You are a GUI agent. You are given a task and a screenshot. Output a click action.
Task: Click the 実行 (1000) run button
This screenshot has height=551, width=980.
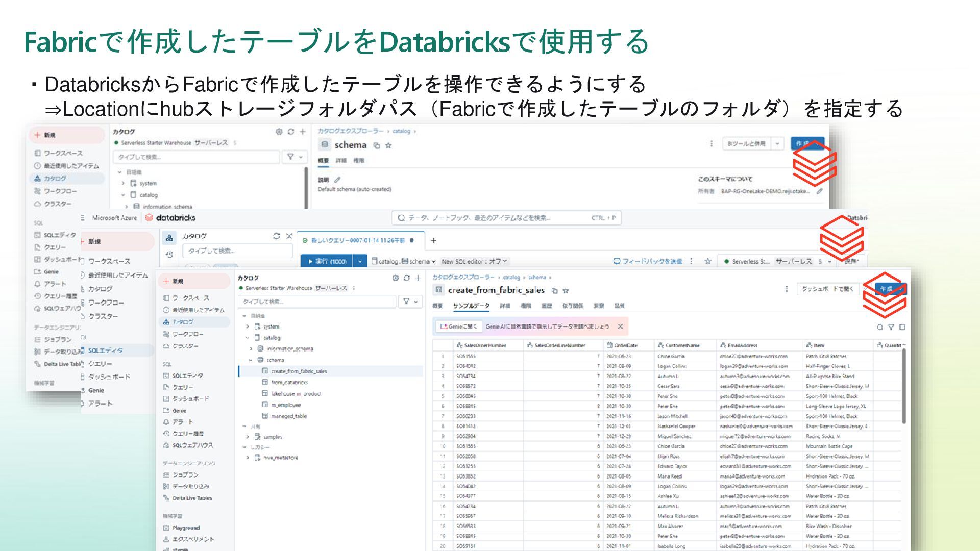327,261
